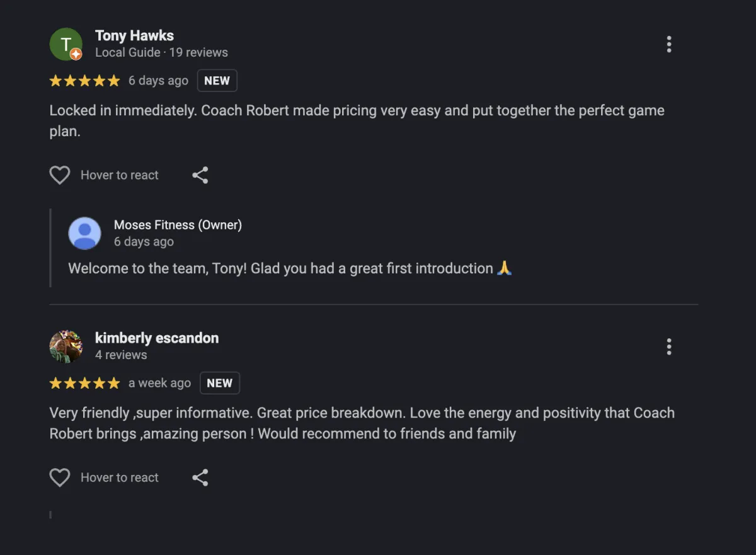The height and width of the screenshot is (555, 756).
Task: Click "Hover to react" on Tony's review
Action: (120, 175)
